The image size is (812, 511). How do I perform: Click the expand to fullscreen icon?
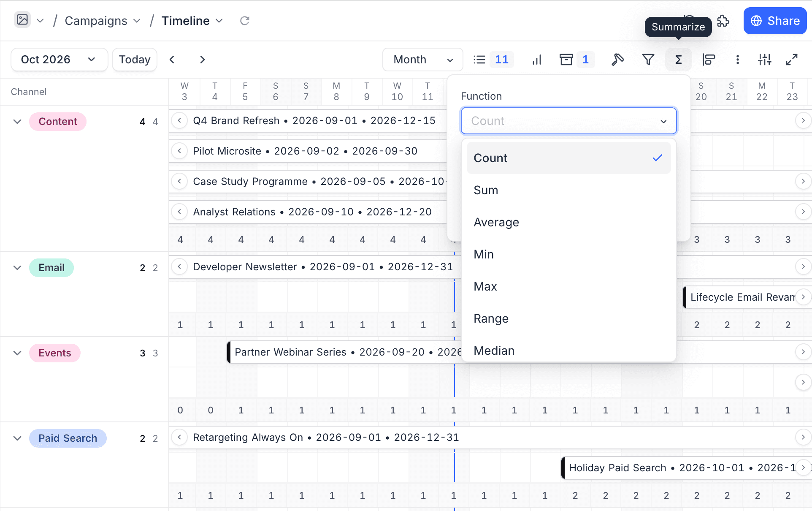791,60
